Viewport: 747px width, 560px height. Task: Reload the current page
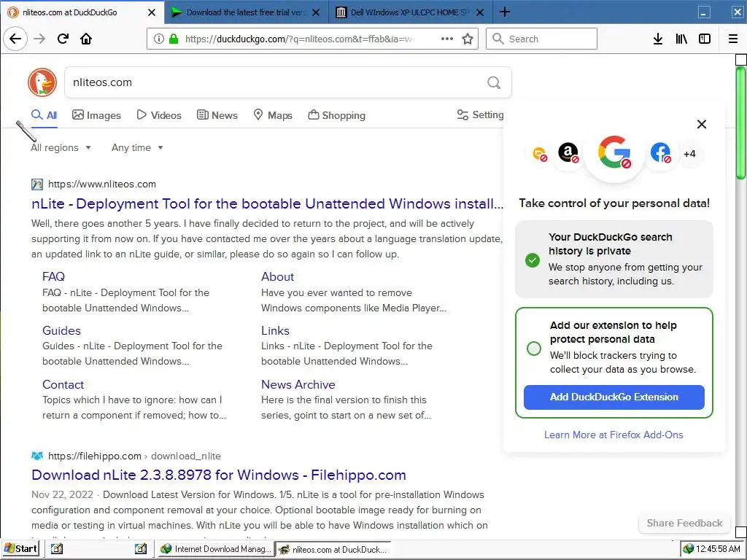(x=63, y=39)
